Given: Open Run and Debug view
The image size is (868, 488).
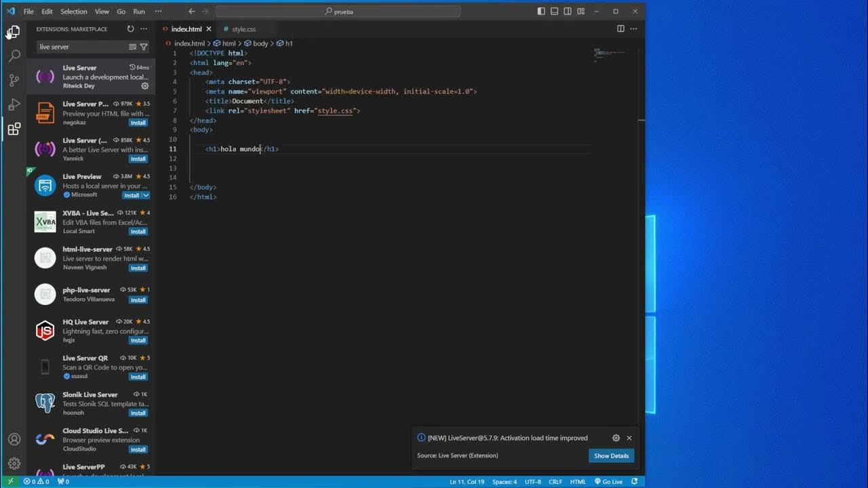Looking at the screenshot, I should pos(14,105).
